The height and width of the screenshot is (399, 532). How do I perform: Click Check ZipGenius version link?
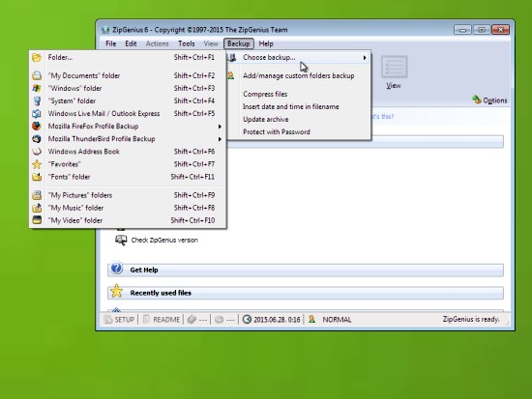(164, 240)
